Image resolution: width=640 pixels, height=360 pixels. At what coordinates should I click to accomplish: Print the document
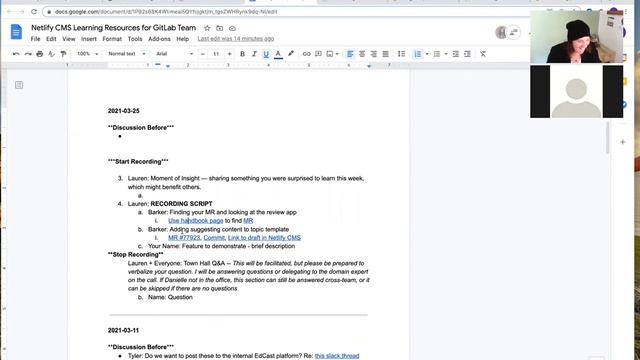40,54
